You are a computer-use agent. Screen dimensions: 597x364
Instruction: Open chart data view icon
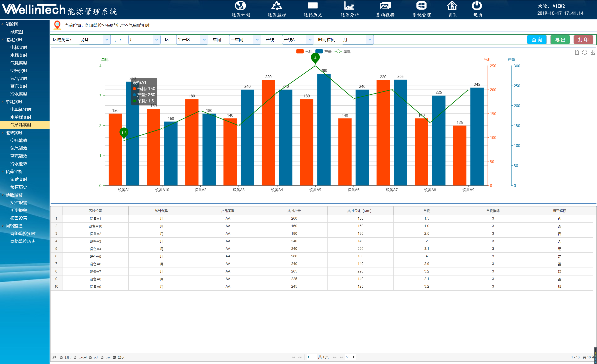pos(577,52)
